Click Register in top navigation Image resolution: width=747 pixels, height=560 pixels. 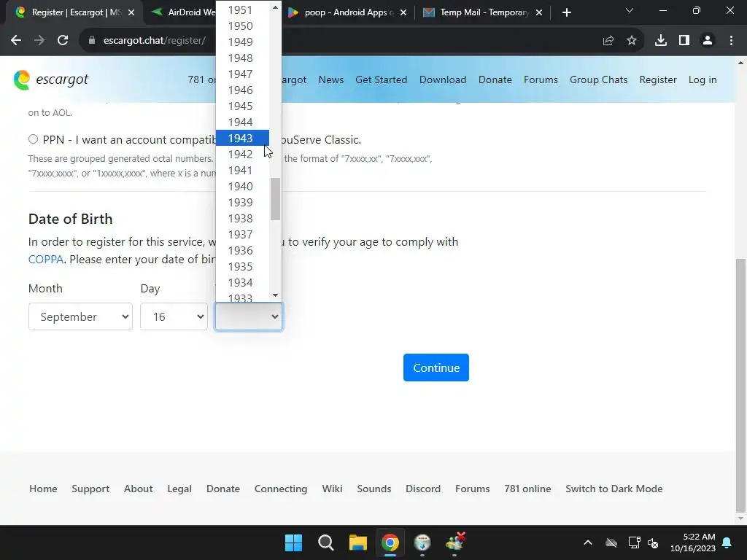658,80
